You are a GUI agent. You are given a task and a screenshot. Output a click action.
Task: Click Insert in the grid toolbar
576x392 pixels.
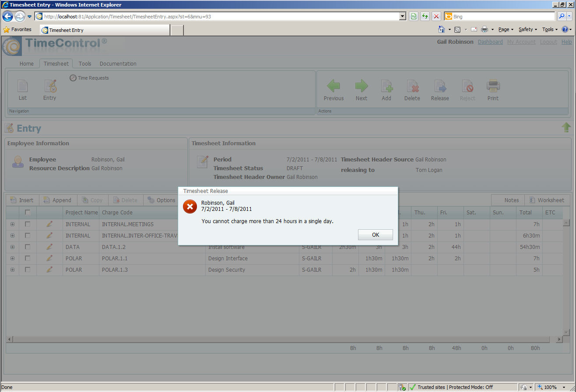(x=22, y=200)
